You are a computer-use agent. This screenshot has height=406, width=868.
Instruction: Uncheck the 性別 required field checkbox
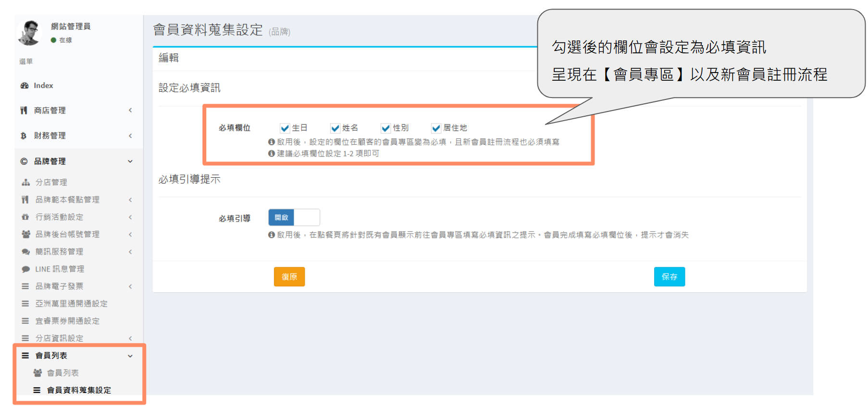pos(385,128)
